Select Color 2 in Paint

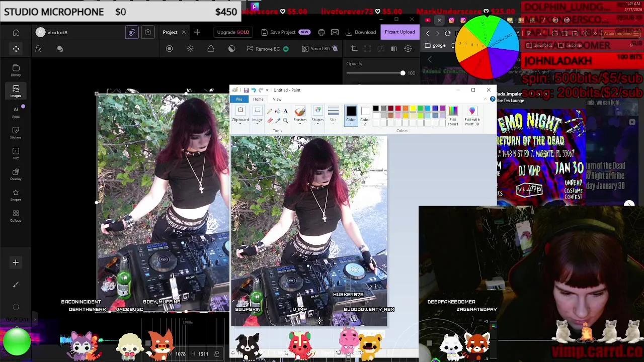365,115
